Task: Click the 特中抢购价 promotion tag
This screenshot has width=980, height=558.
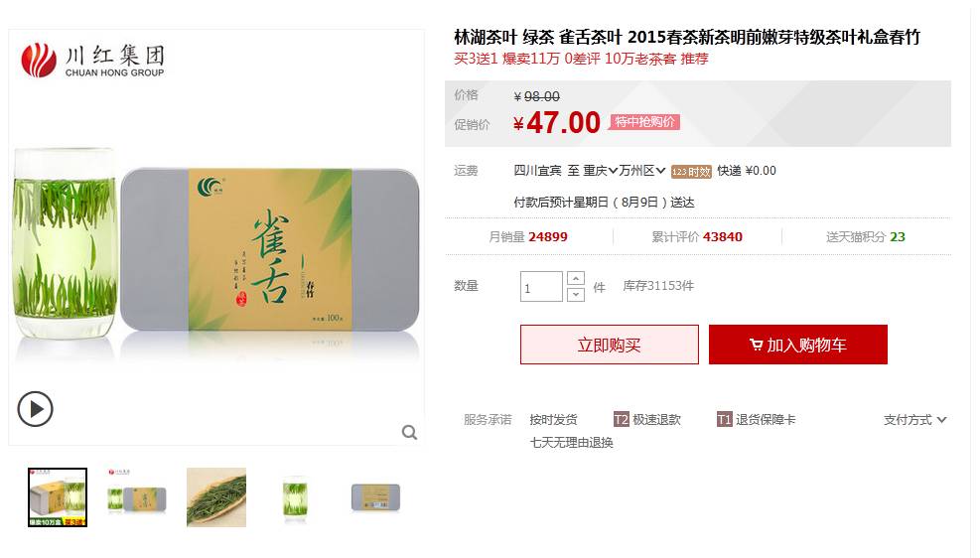Action: click(x=644, y=122)
